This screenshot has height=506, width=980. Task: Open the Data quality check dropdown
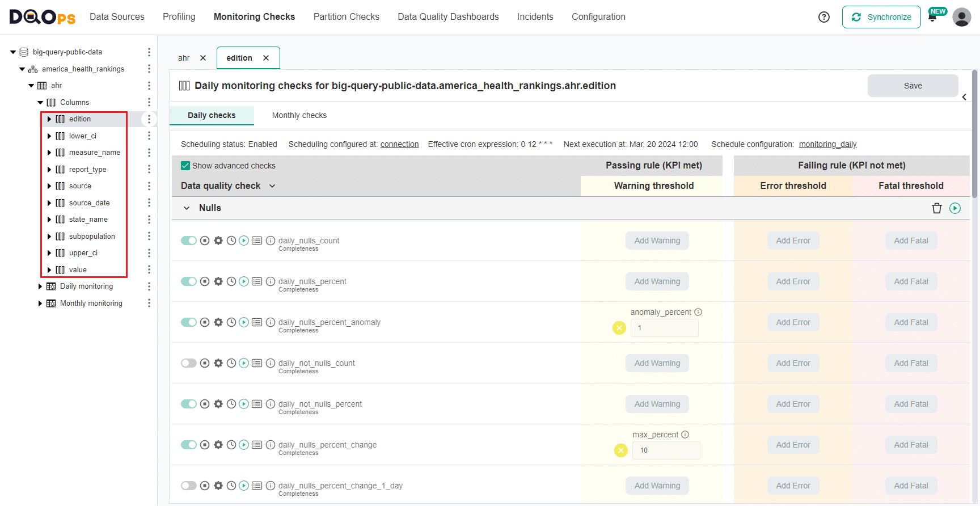272,186
